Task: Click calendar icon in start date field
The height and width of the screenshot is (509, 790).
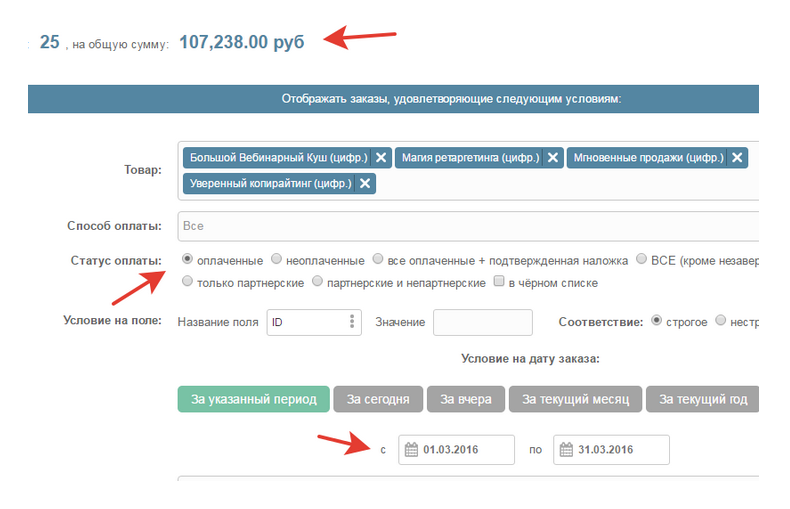Action: click(x=411, y=450)
